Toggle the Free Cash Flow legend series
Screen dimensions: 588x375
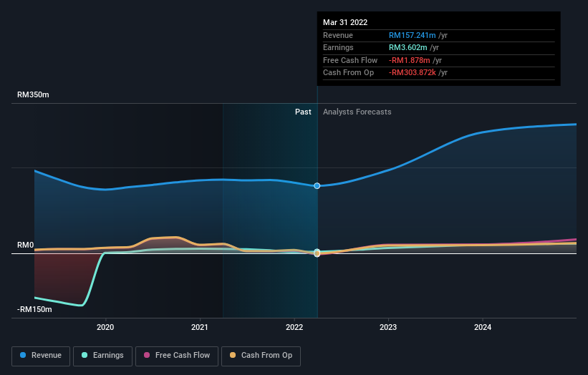[177, 356]
